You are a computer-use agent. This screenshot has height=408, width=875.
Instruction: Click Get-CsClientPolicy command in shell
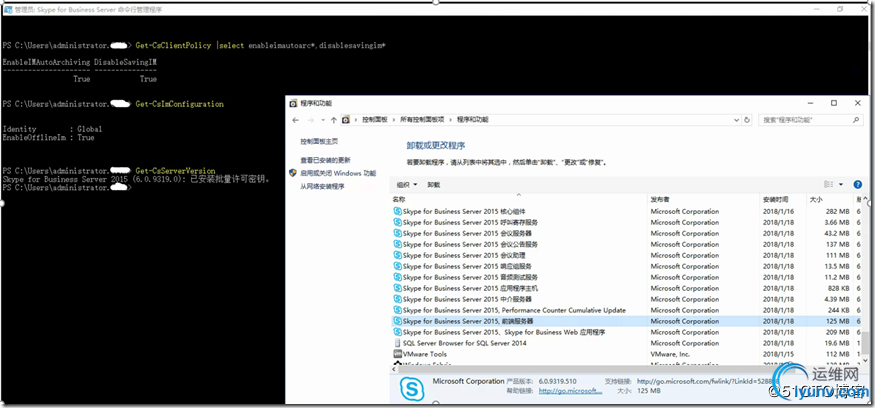pyautogui.click(x=173, y=45)
